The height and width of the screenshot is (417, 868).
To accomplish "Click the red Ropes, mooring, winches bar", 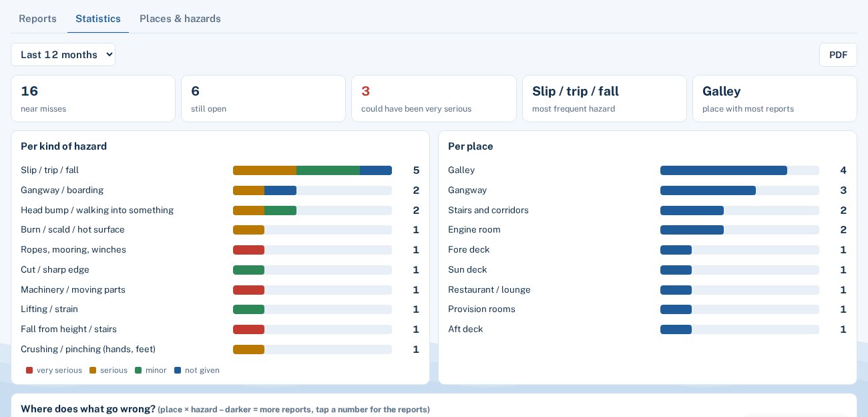I will 248,250.
